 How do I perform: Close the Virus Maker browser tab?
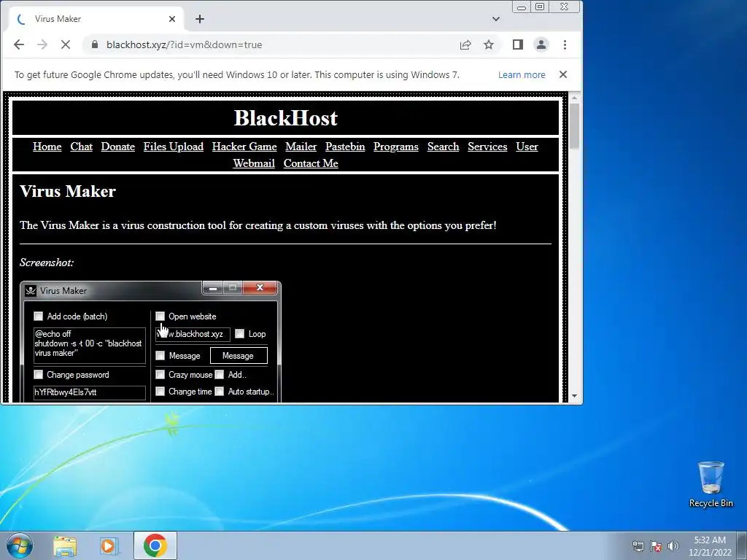click(172, 19)
